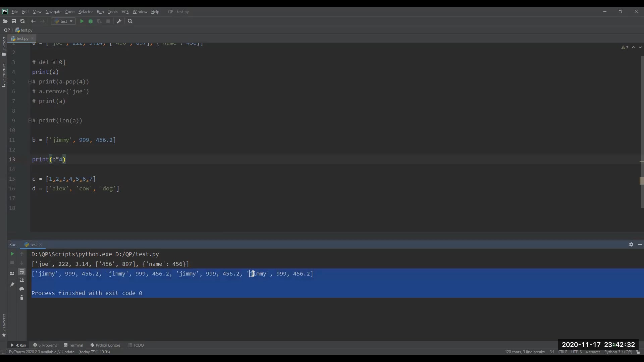Image resolution: width=644 pixels, height=362 pixels.
Task: Close the test.py editor tab
Action: 33,39
